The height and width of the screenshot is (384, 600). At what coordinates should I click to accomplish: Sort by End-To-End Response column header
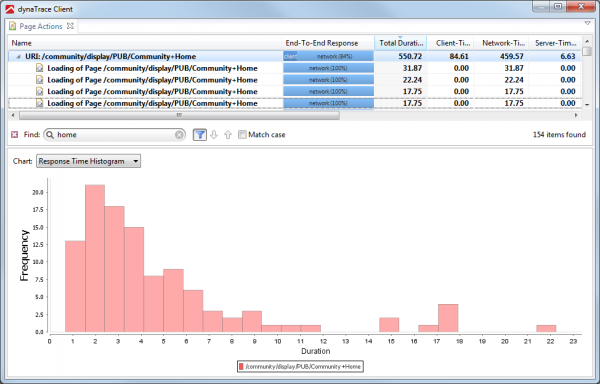click(x=328, y=43)
